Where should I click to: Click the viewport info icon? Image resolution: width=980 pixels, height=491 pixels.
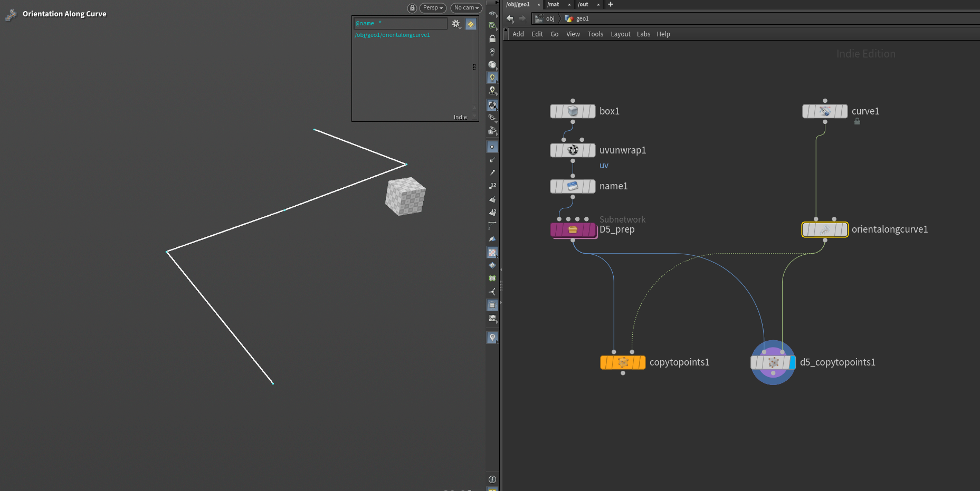click(492, 479)
